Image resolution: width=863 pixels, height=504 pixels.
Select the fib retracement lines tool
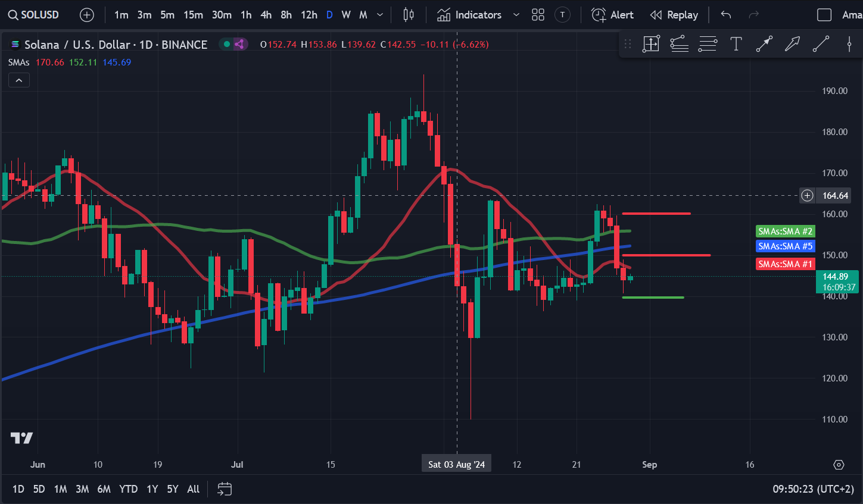click(x=708, y=43)
